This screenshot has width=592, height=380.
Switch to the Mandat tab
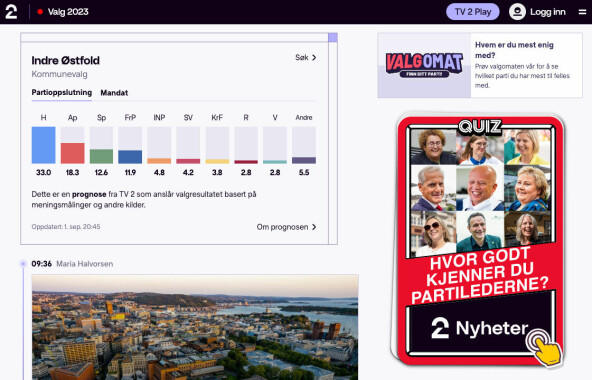[114, 93]
